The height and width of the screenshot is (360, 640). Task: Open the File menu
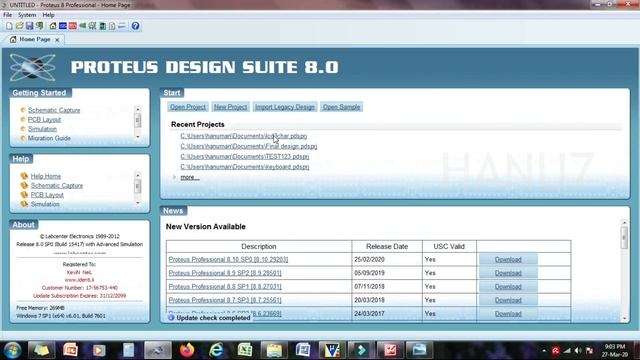tap(7, 15)
